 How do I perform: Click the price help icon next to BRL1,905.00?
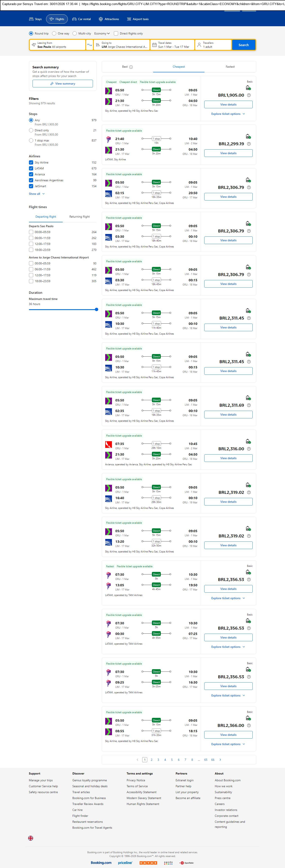pyautogui.click(x=249, y=95)
